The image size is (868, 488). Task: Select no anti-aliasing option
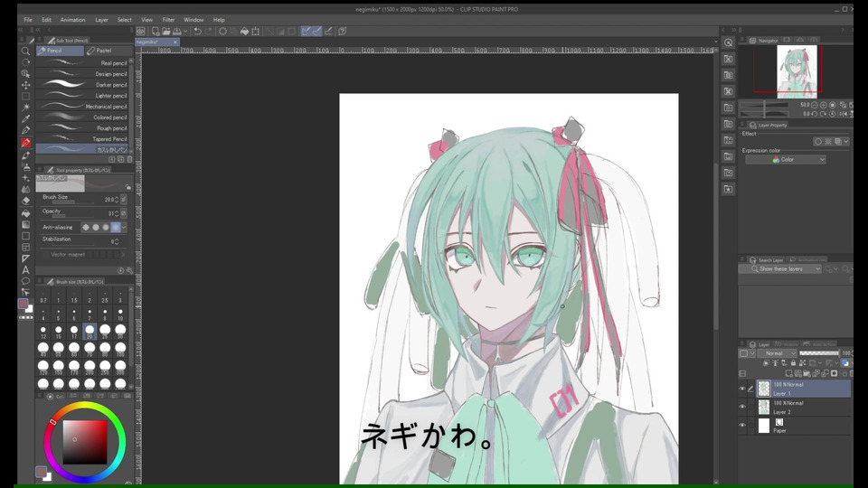pyautogui.click(x=86, y=228)
